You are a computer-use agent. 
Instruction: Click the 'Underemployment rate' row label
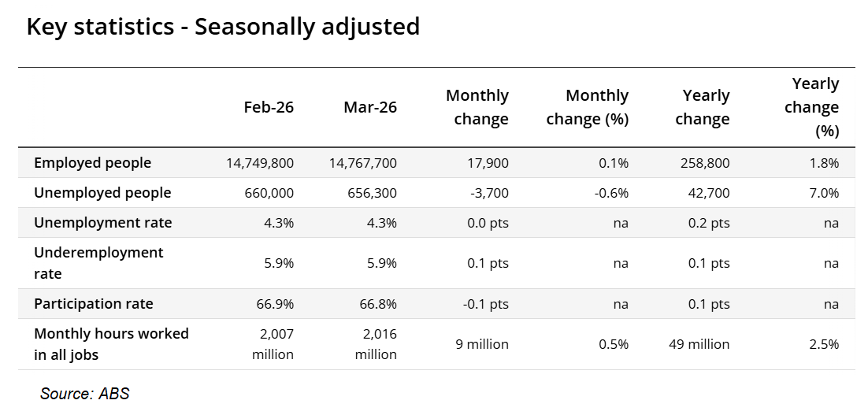click(x=98, y=263)
